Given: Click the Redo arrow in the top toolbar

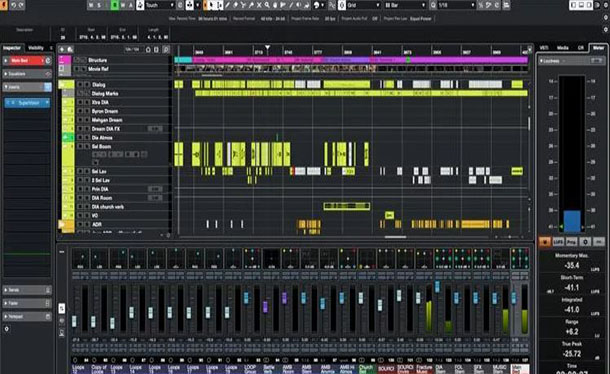Looking at the screenshot, I should 22,5.
